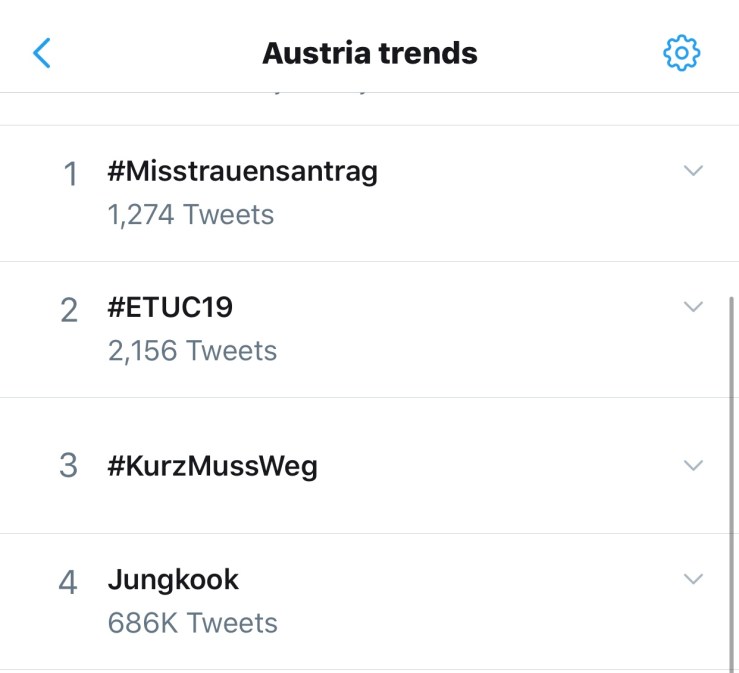
Task: Expand the chevron next to #KurzMussWeg
Action: (x=693, y=465)
